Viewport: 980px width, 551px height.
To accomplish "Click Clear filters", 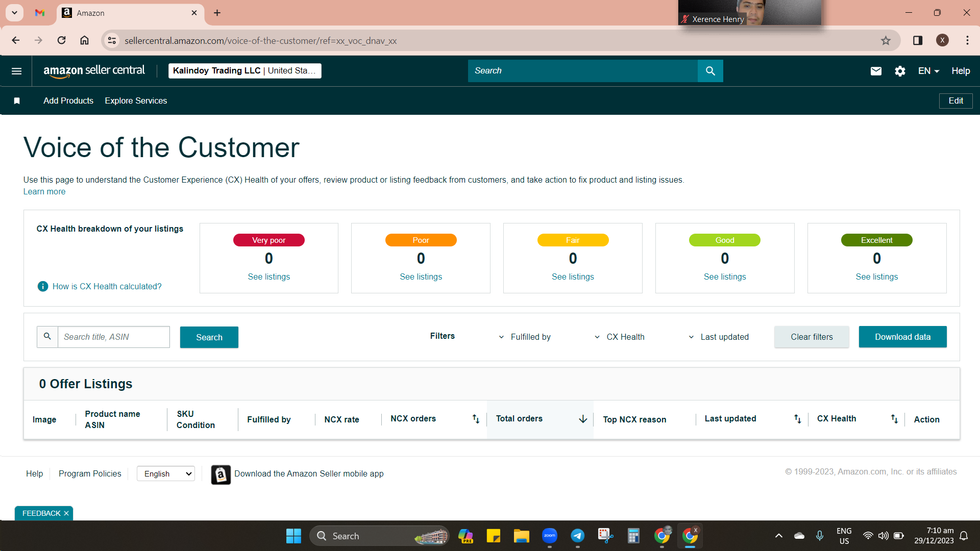I will tap(812, 337).
